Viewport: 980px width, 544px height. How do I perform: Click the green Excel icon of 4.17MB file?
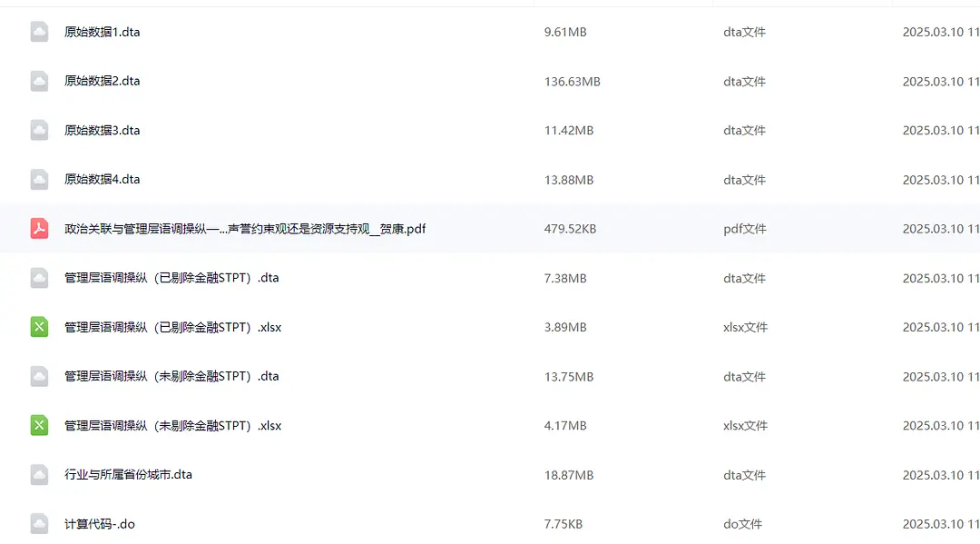coord(39,425)
